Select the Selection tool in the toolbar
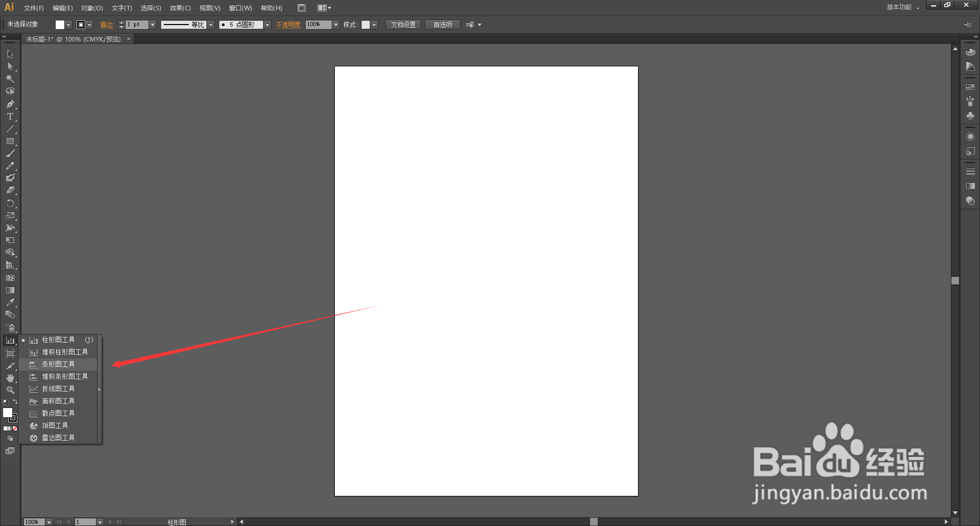Screen dimensions: 980x526 click(10, 54)
